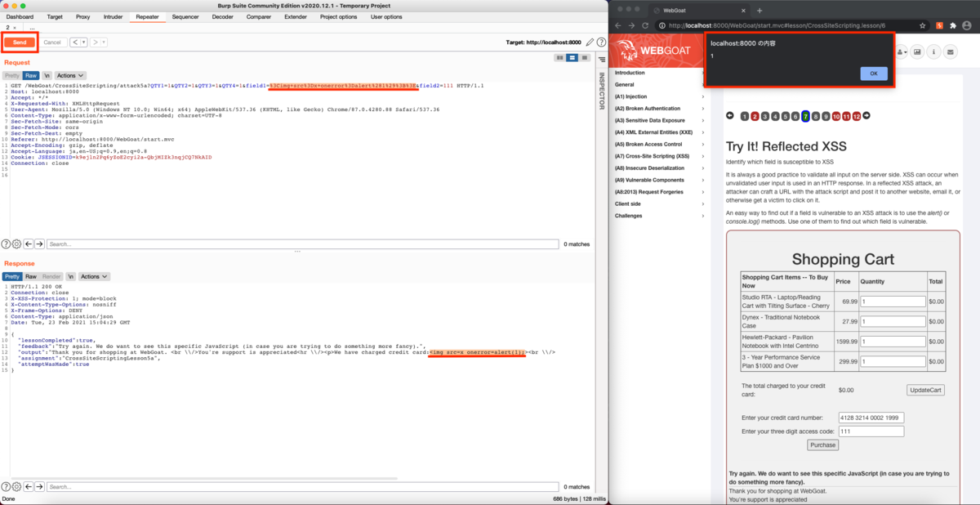Open Response Actions dropdown
980x505 pixels.
(x=92, y=276)
